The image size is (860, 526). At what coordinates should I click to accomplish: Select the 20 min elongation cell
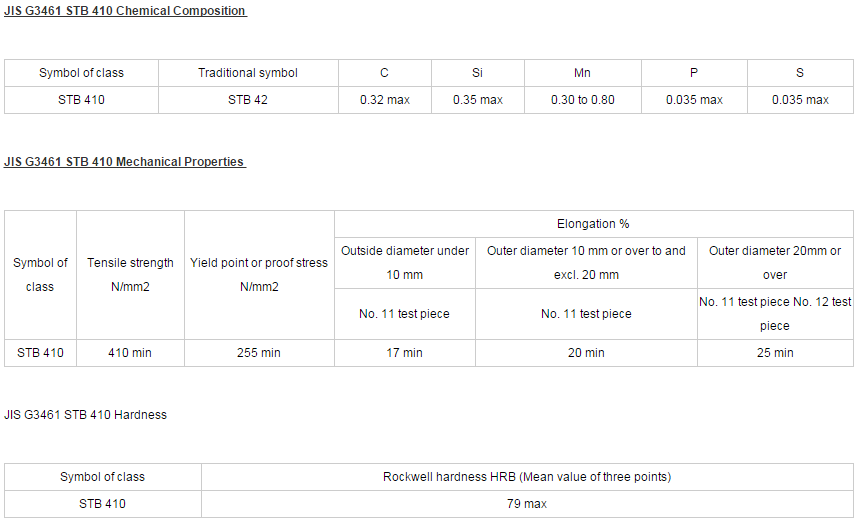[x=586, y=353]
